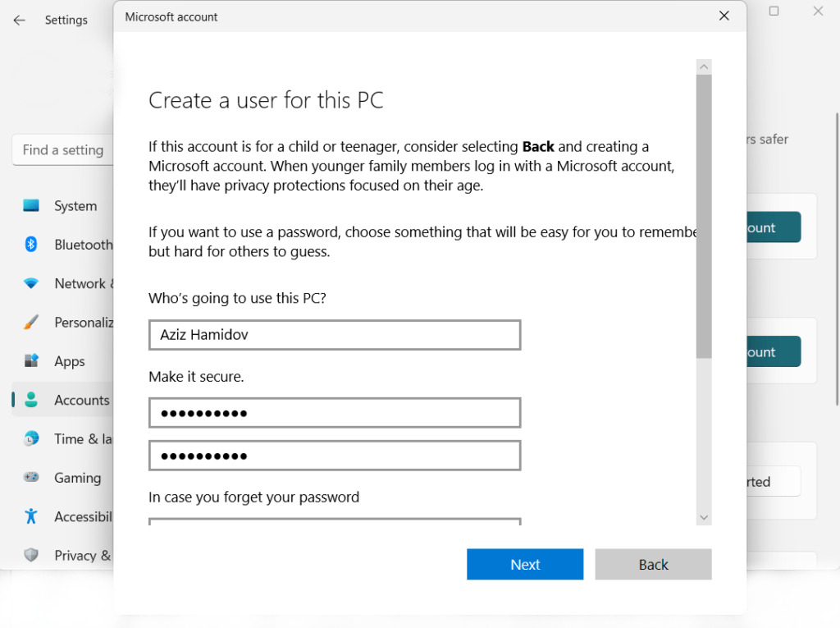The height and width of the screenshot is (628, 840).
Task: Click the Time & language globe icon
Action: click(x=31, y=438)
